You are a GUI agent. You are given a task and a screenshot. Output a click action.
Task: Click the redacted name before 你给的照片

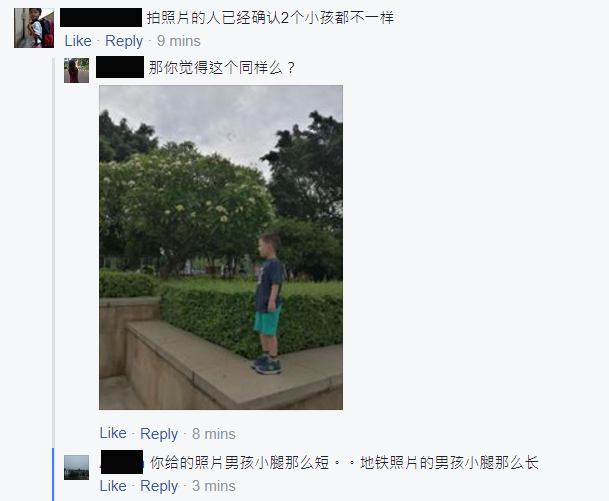pos(122,462)
